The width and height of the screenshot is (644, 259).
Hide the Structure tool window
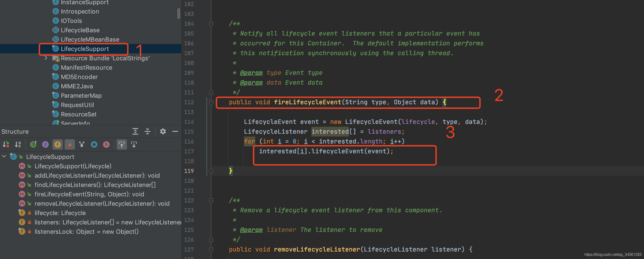[175, 131]
